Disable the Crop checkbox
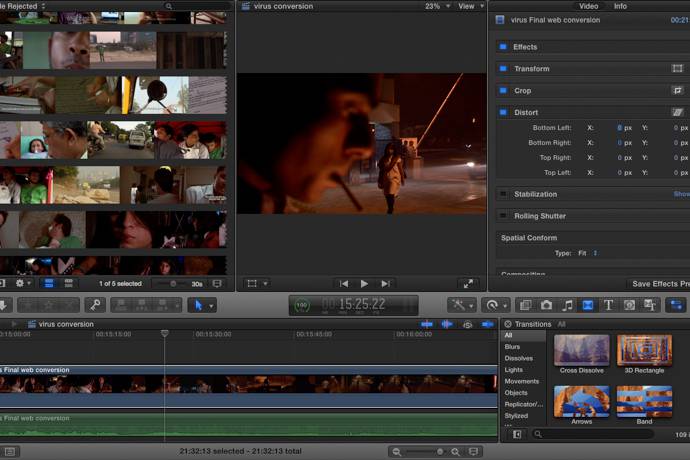Viewport: 690px width, 460px height. [x=503, y=90]
